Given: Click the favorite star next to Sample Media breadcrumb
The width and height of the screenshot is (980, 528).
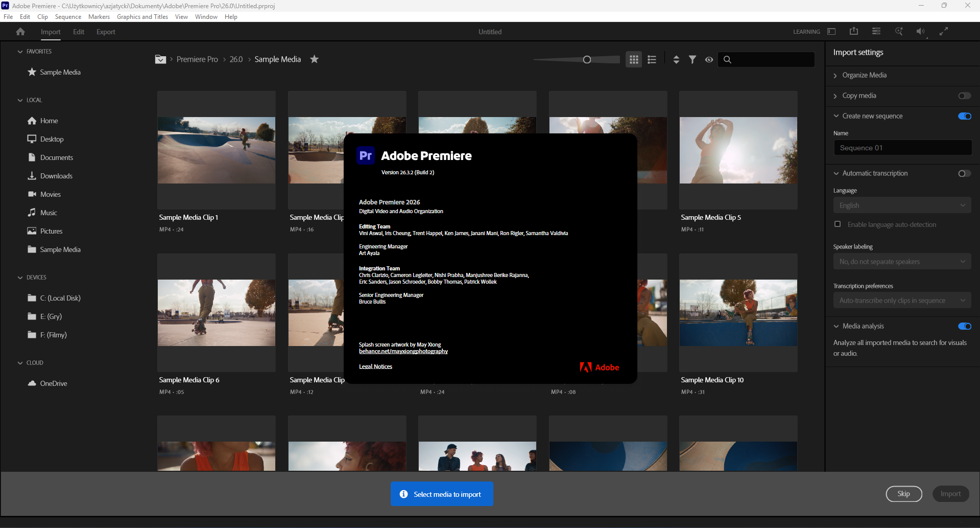Looking at the screenshot, I should tap(315, 59).
